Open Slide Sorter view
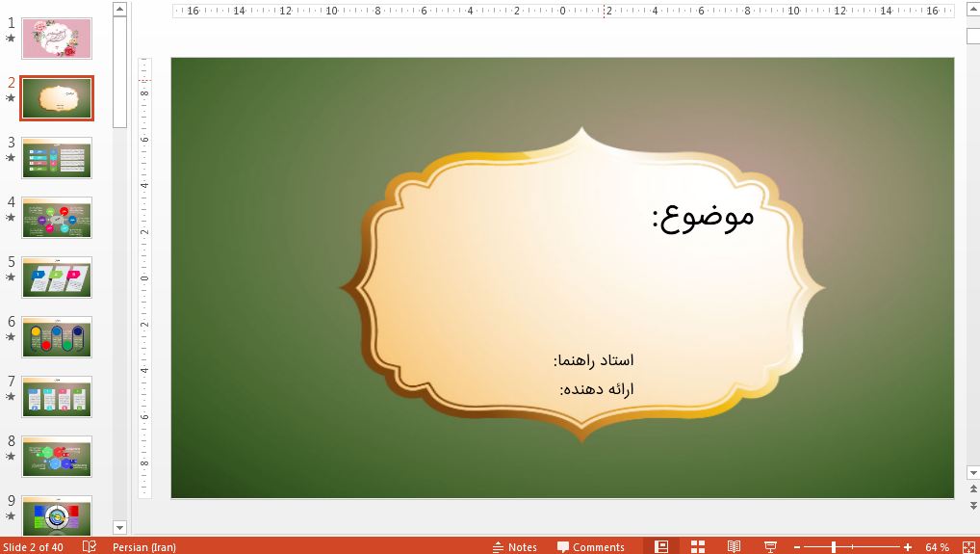The image size is (980, 554). [x=698, y=546]
